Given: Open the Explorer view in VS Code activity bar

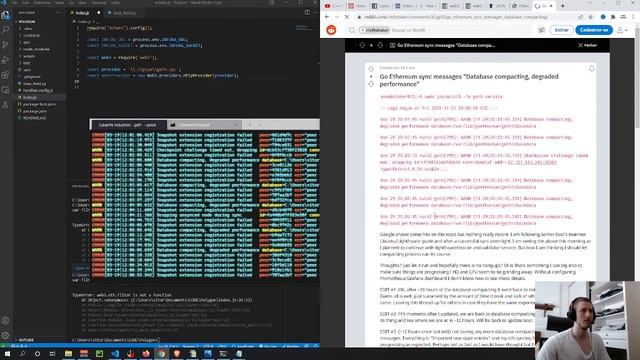Looking at the screenshot, I should [x=5, y=16].
